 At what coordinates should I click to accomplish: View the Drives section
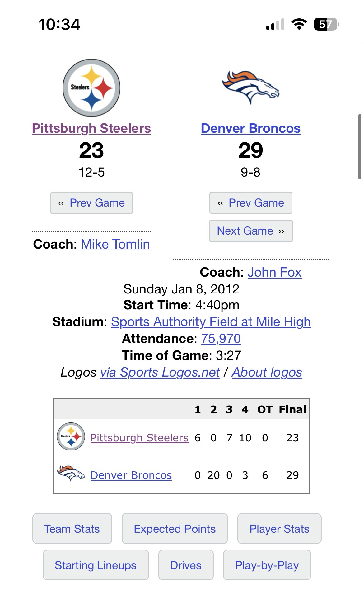point(186,565)
